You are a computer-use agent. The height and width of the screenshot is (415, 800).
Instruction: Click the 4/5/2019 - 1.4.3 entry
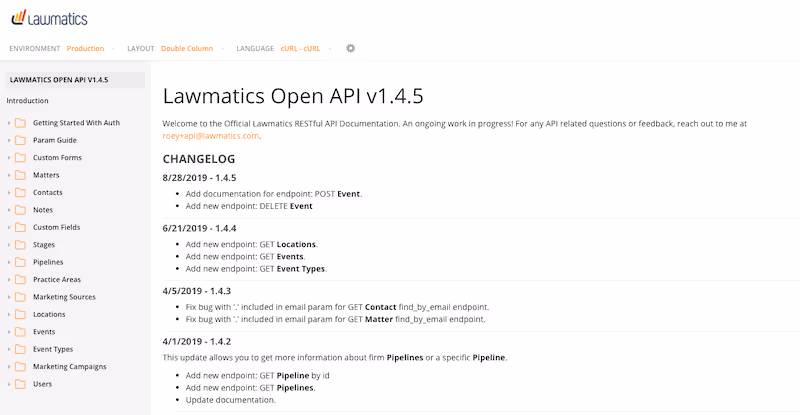(x=196, y=291)
